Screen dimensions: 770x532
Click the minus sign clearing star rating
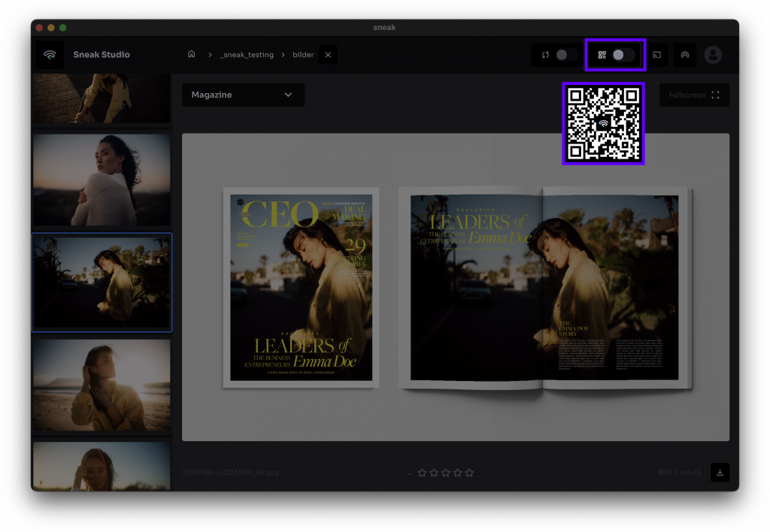410,473
